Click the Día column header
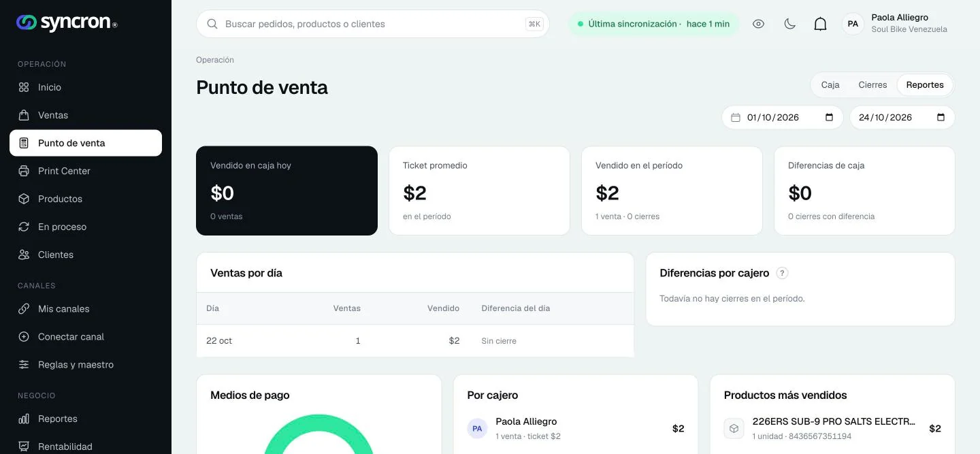Image resolution: width=980 pixels, height=454 pixels. click(x=213, y=308)
